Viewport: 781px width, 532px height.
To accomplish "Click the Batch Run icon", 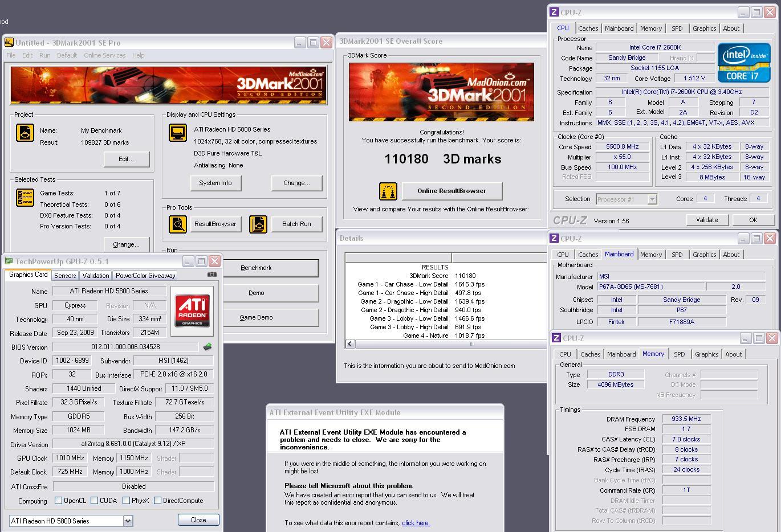I will pos(258,224).
